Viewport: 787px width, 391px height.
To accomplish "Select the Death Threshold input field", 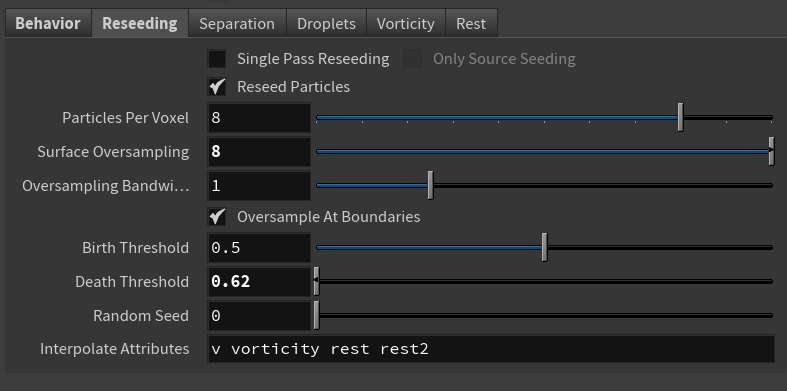I will pyautogui.click(x=259, y=282).
